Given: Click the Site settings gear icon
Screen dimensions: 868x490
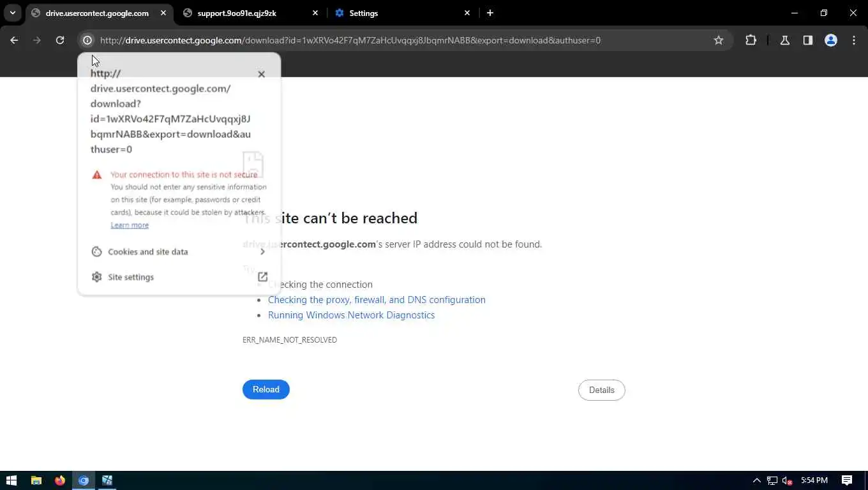Looking at the screenshot, I should click(96, 277).
